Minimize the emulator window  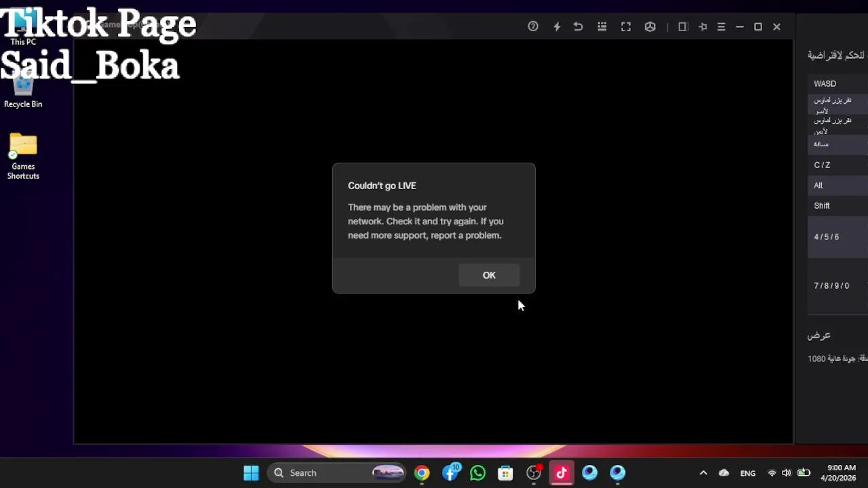(x=740, y=26)
